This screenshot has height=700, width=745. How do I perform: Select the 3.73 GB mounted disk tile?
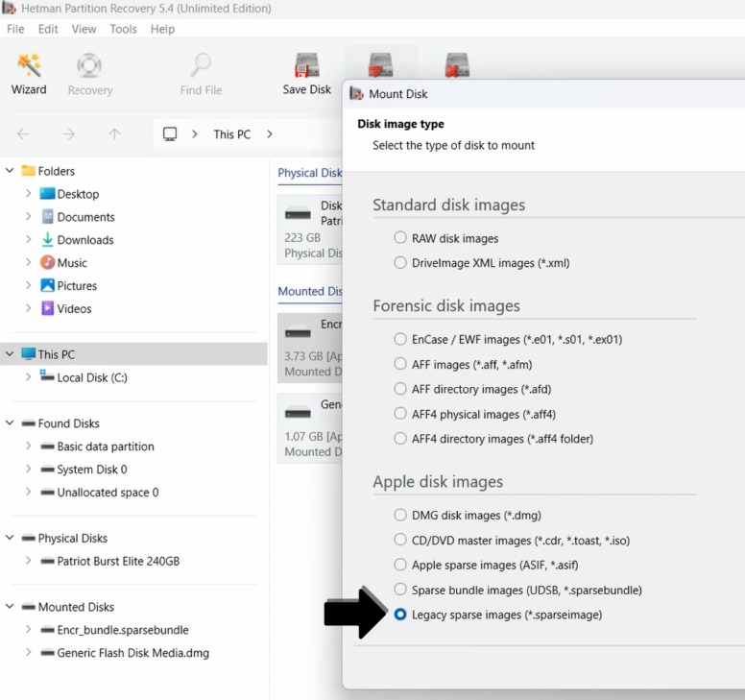pyautogui.click(x=310, y=348)
